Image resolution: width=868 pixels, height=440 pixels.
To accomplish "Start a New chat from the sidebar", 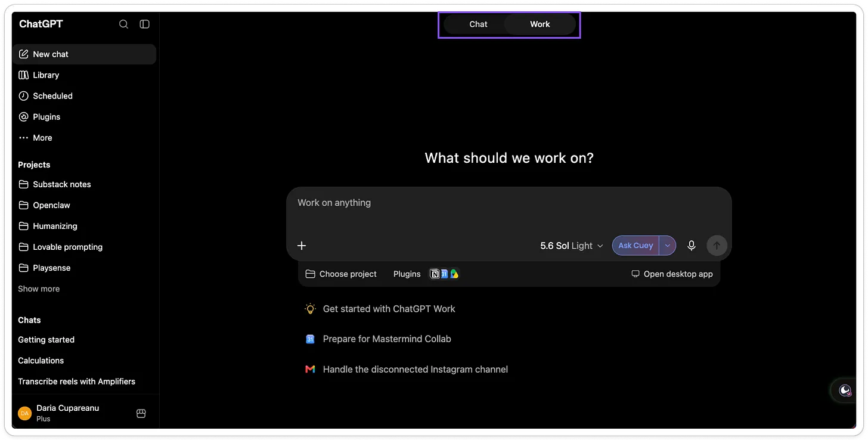I will [84, 54].
